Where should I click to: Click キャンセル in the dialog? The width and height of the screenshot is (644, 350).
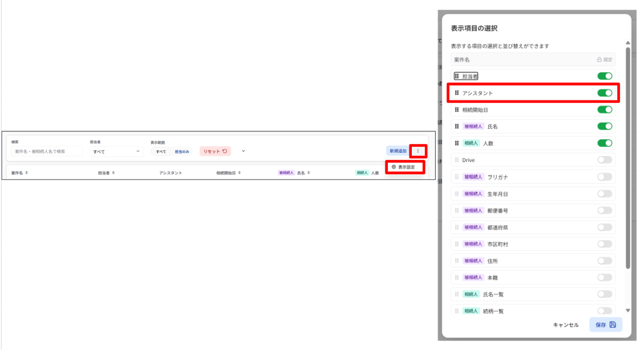(x=566, y=325)
